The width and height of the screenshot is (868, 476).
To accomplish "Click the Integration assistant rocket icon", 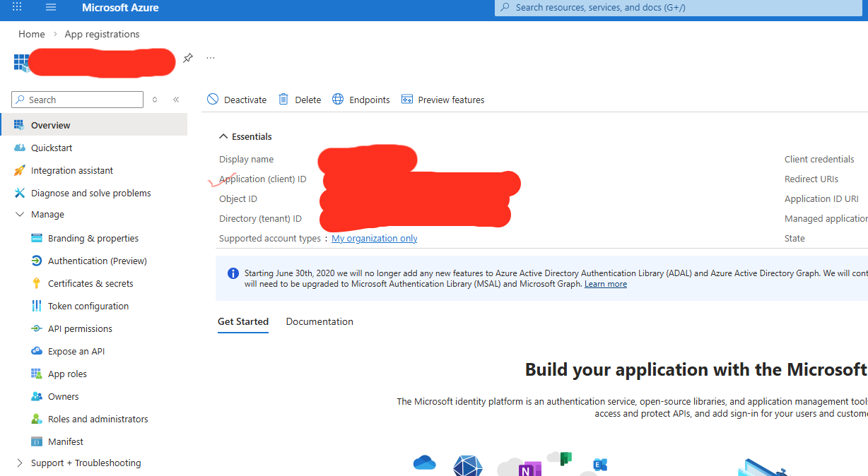I will click(x=19, y=170).
